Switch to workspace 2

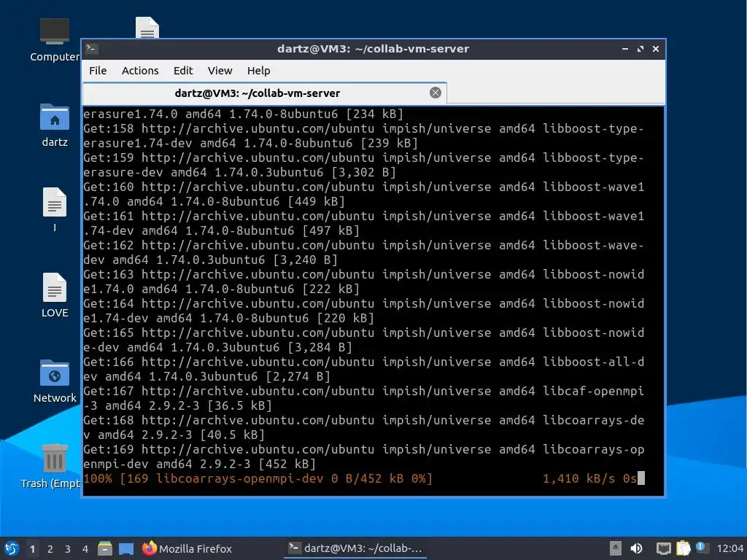(50, 549)
